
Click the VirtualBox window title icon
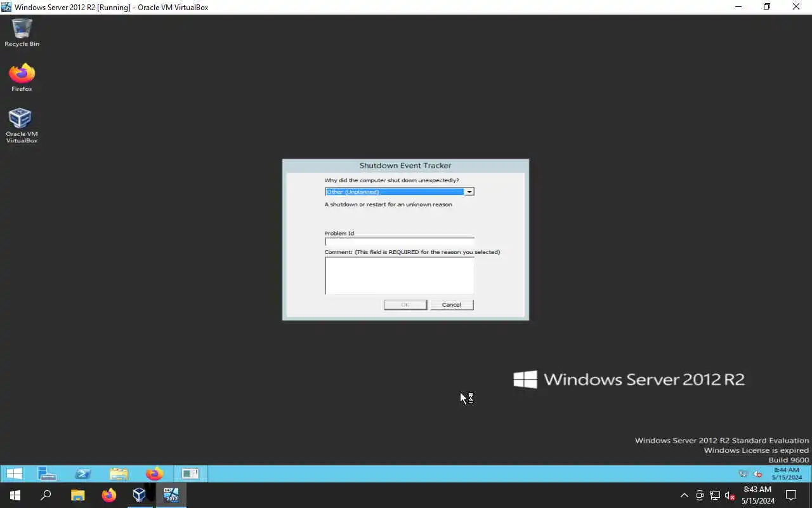click(x=7, y=7)
